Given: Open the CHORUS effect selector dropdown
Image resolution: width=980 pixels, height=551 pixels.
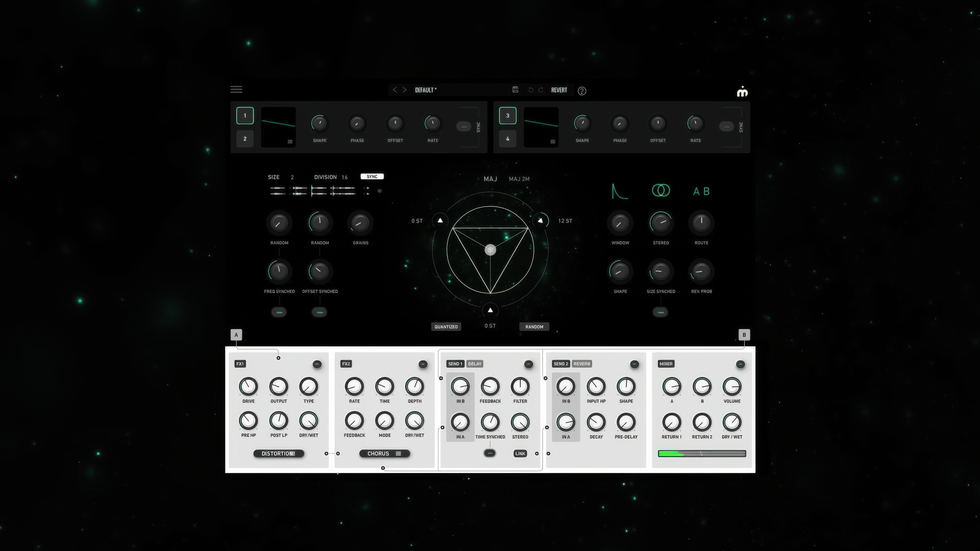Looking at the screenshot, I should point(384,453).
